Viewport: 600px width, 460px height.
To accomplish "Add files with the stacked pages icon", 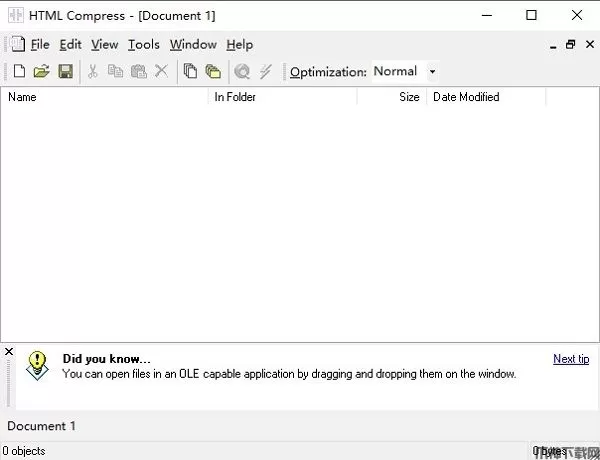I will (190, 71).
